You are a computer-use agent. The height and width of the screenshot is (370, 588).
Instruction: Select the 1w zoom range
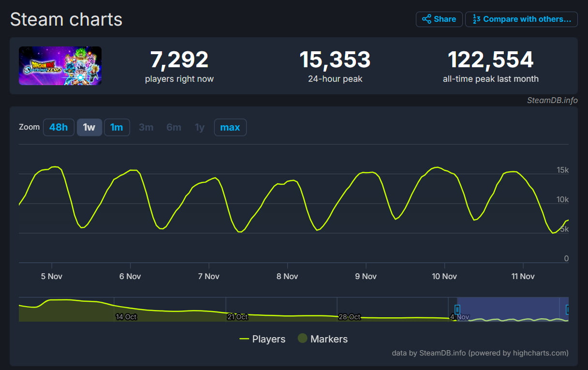pos(89,127)
